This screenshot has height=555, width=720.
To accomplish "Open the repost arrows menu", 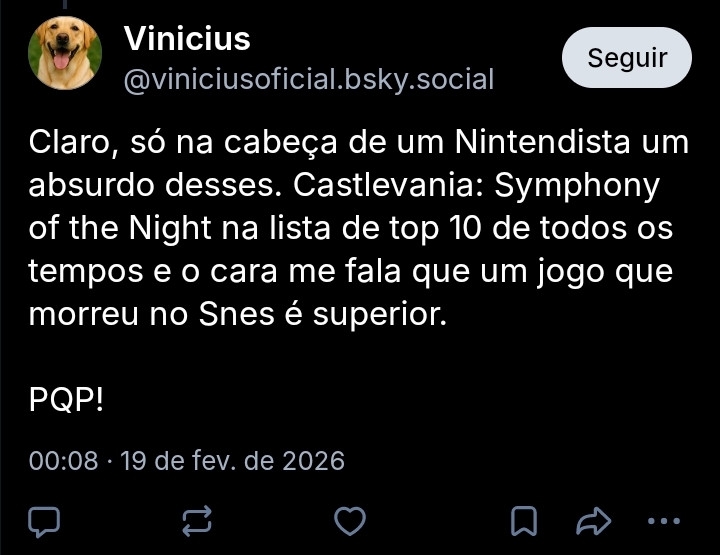I will pyautogui.click(x=197, y=520).
